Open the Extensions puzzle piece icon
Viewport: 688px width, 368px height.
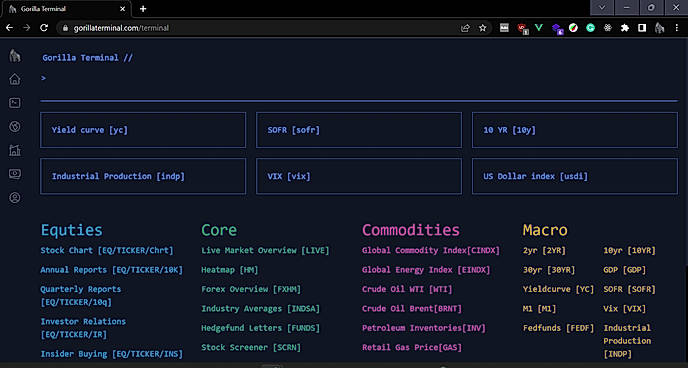click(x=625, y=28)
